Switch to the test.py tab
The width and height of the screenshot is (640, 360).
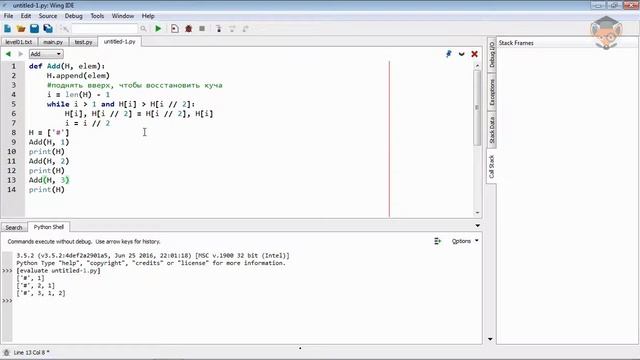click(x=83, y=42)
